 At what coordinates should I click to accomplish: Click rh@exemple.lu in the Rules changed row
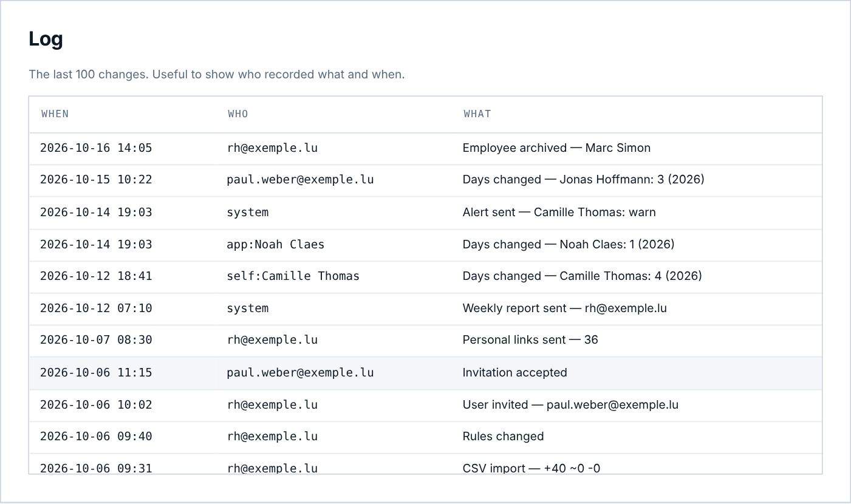pos(272,437)
